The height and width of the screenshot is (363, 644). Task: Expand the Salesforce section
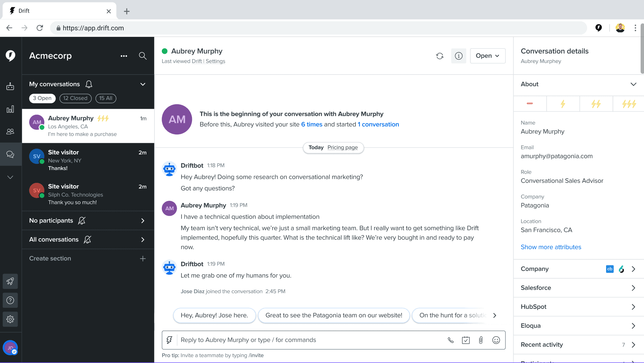click(x=578, y=288)
